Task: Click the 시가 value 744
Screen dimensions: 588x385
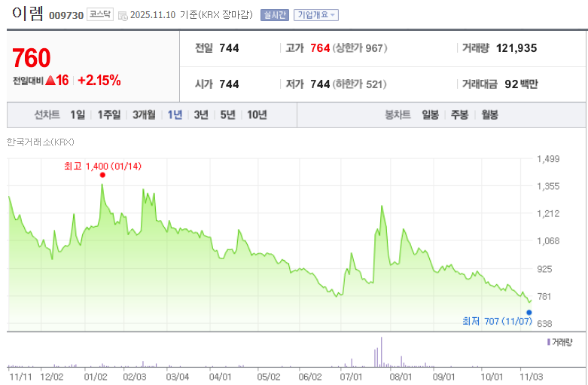Action: [229, 84]
